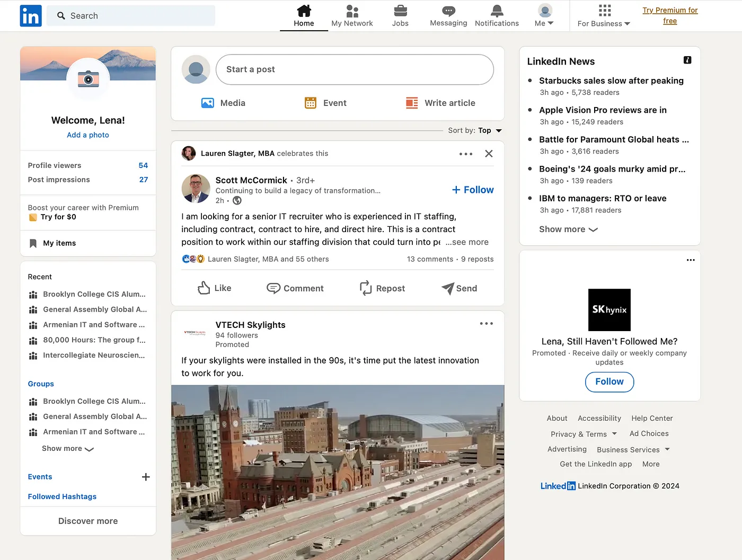Viewport: 742px width, 560px height.
Task: Open Followed Hashtags
Action: pos(62,496)
